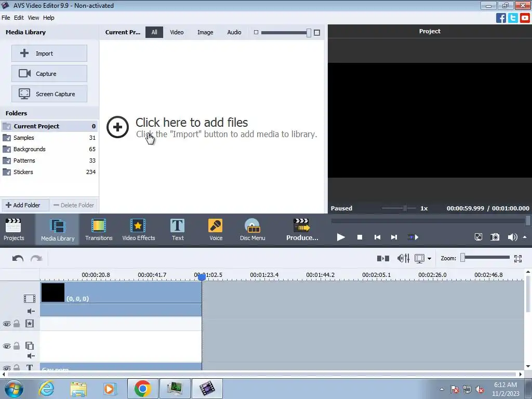Play the project preview
The height and width of the screenshot is (399, 532).
pyautogui.click(x=341, y=237)
